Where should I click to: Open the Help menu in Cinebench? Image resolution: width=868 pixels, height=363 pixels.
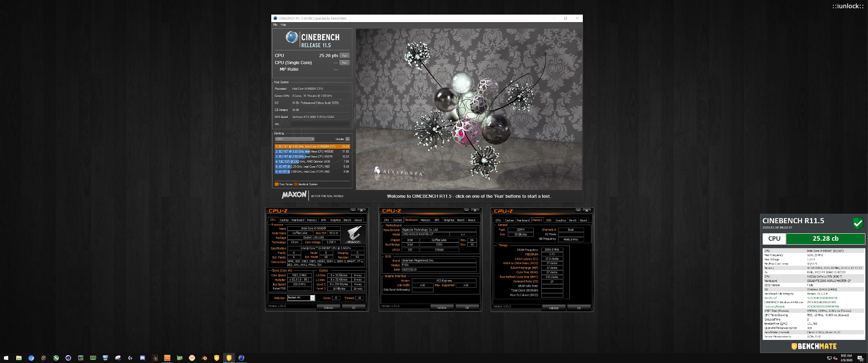(x=283, y=25)
